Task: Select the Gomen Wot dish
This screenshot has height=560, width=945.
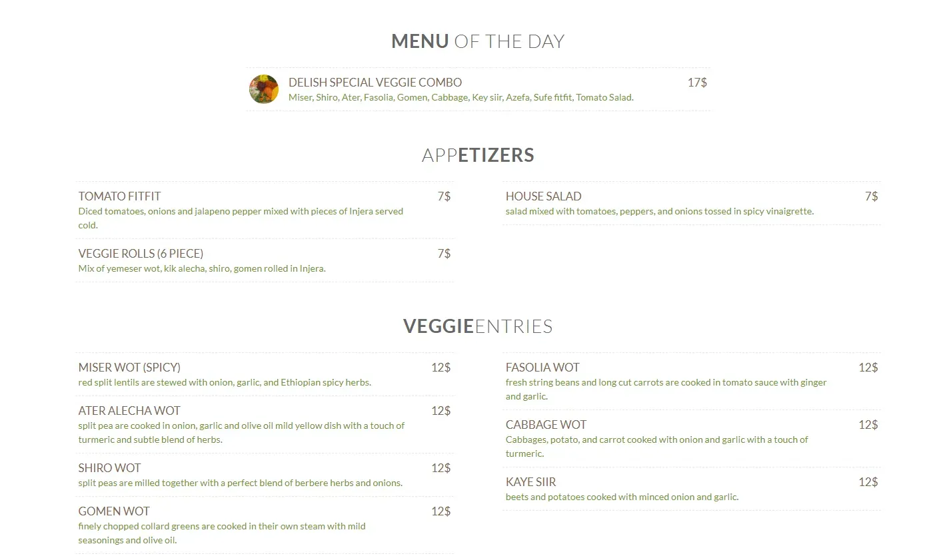Action: 114,511
